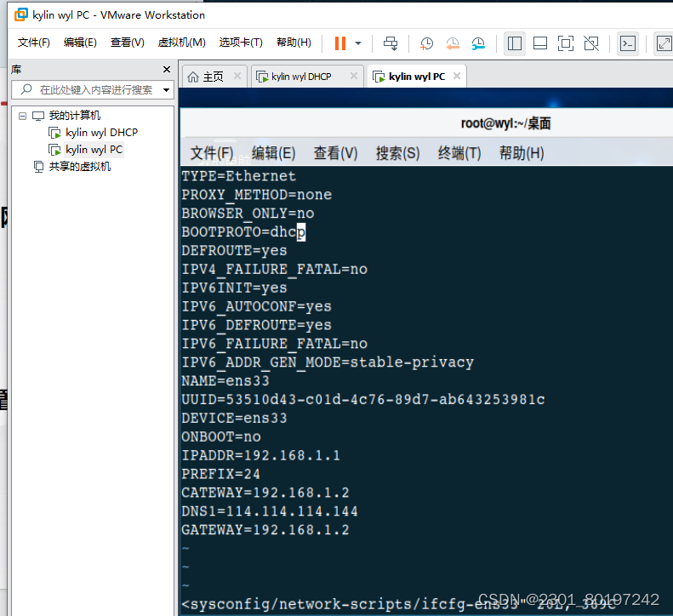Select 共享的虚拟机 in the library tree

(80, 167)
